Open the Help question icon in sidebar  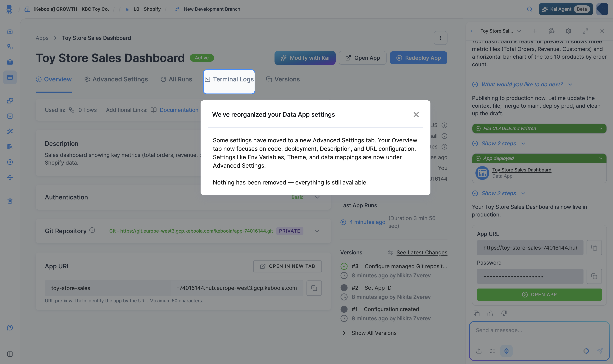point(10,328)
